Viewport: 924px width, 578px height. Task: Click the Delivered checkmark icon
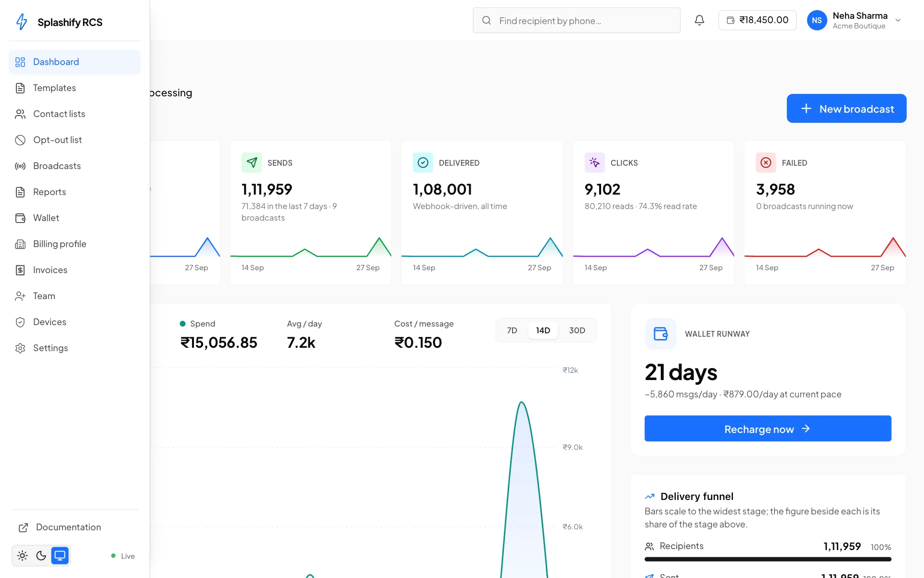423,163
